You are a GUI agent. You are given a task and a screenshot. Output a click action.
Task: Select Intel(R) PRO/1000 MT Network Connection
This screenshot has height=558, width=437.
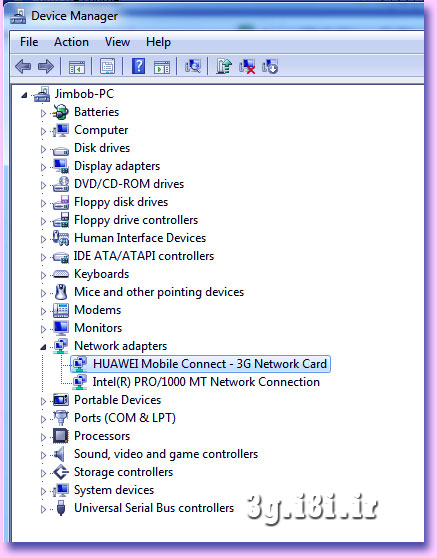(x=206, y=382)
